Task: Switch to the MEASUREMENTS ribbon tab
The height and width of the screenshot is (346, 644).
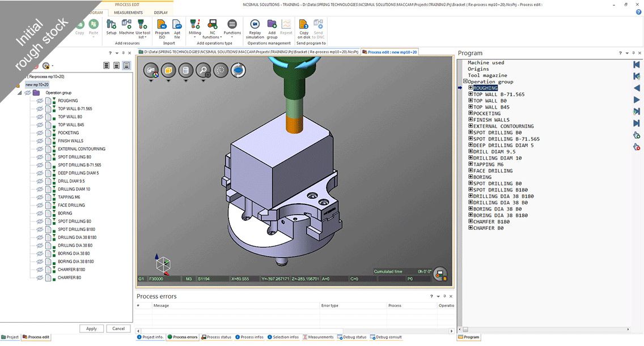Action: tap(128, 12)
